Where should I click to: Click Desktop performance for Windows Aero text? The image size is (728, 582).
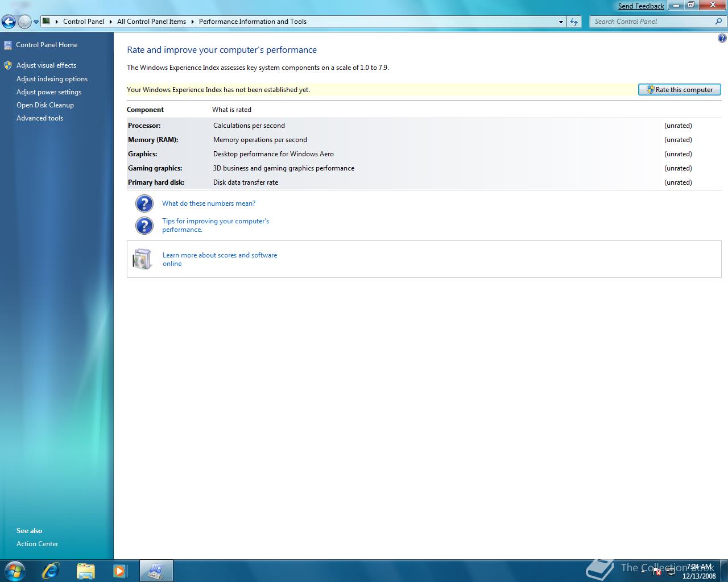[x=274, y=154]
